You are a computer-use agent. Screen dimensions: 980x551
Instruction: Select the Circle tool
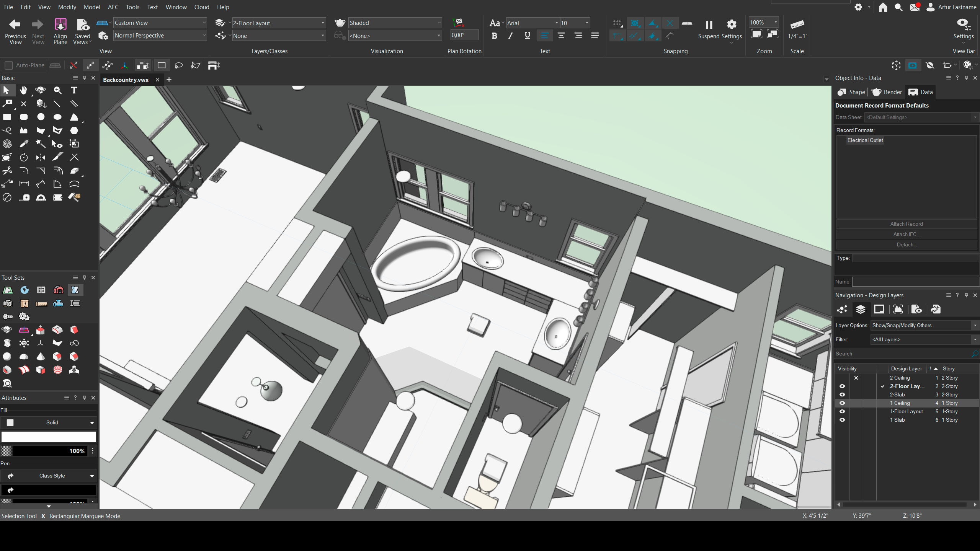point(41,117)
